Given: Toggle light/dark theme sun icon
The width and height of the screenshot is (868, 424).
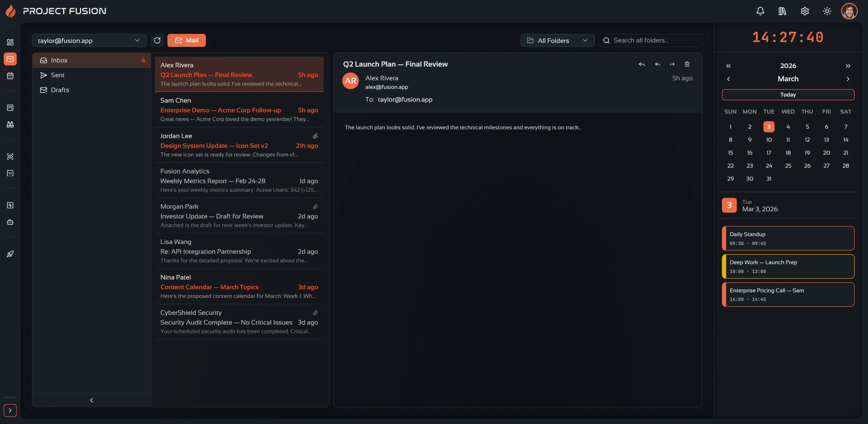Looking at the screenshot, I should pyautogui.click(x=827, y=11).
